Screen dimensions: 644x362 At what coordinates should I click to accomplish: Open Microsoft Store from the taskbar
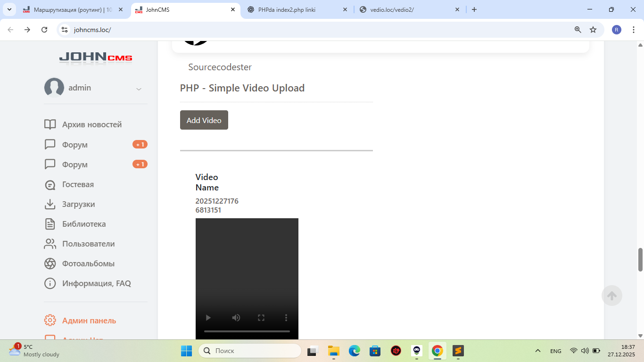click(375, 351)
